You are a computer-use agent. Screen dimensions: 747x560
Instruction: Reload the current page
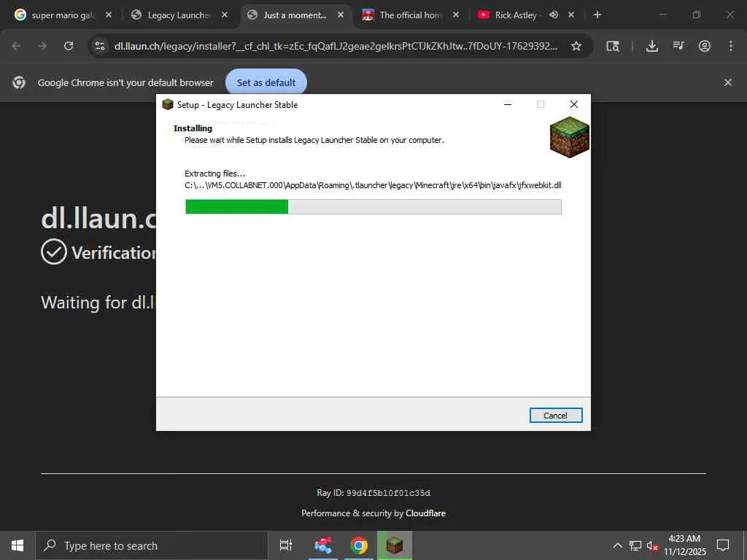pyautogui.click(x=69, y=46)
